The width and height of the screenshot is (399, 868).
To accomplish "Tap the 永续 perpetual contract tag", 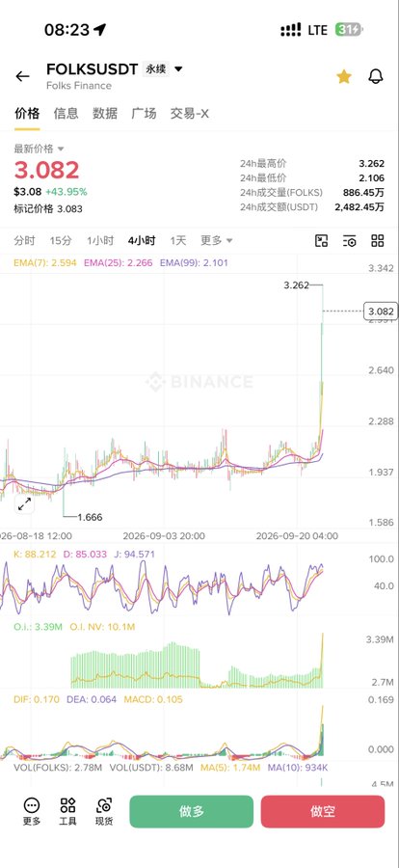I will tap(155, 69).
